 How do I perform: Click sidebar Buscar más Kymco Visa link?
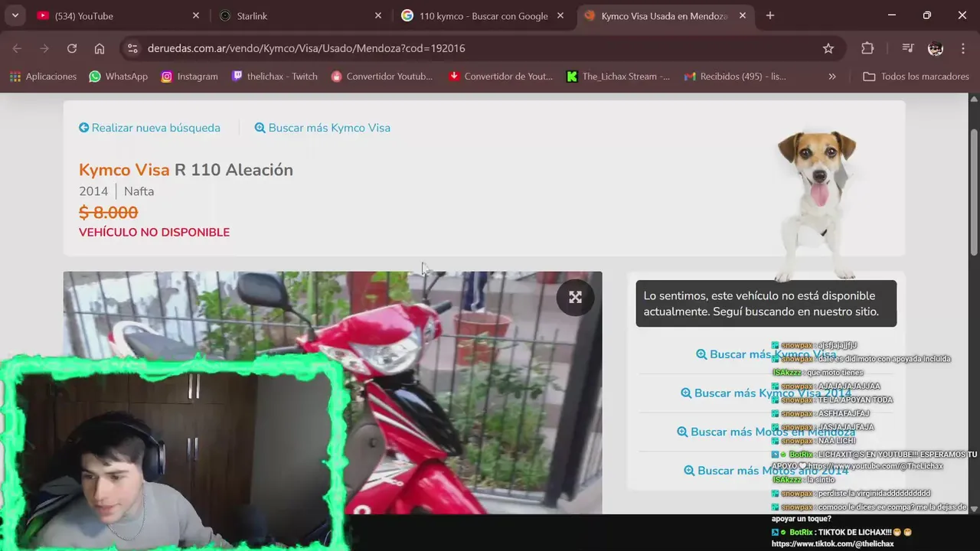tap(766, 354)
